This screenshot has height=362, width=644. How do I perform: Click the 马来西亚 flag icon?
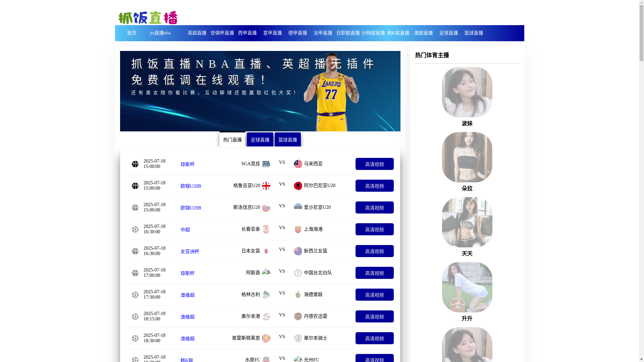[x=298, y=164]
